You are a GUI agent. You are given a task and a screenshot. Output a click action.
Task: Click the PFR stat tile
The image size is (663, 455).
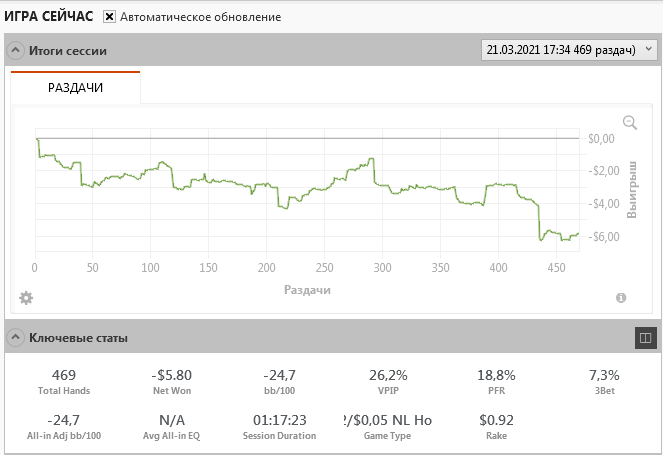[496, 382]
